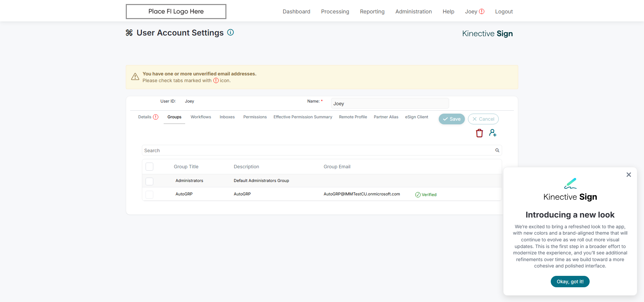Switch to the Workflows tab
The image size is (644, 302).
tap(201, 117)
